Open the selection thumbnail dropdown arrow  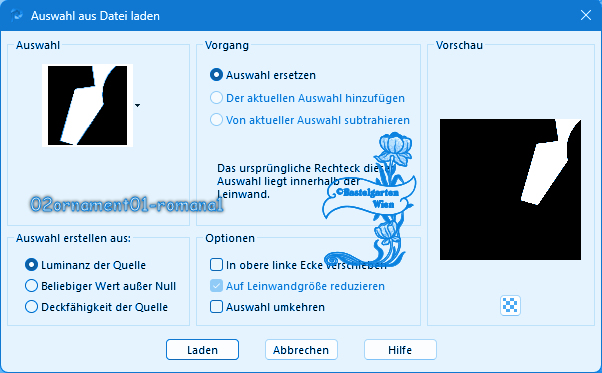137,105
